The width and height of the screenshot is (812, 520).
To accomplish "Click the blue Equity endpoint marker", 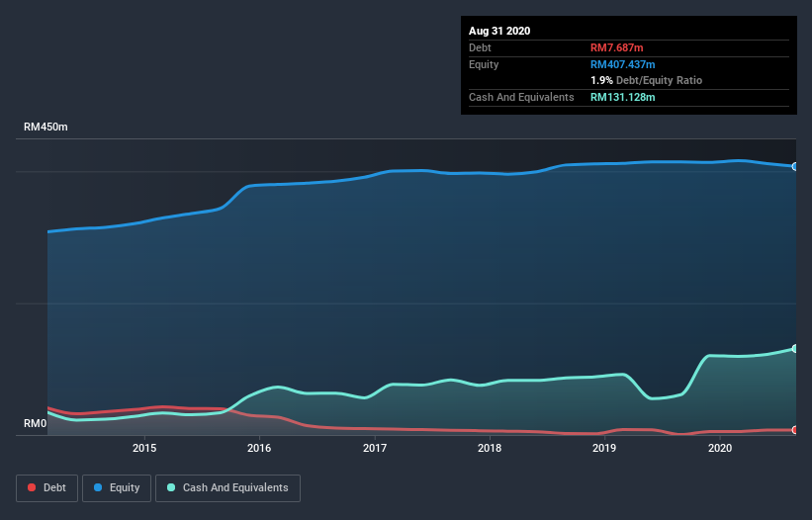I will (x=794, y=166).
